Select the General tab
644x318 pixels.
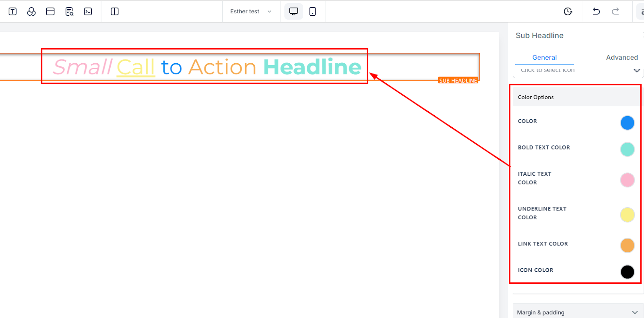click(x=545, y=57)
